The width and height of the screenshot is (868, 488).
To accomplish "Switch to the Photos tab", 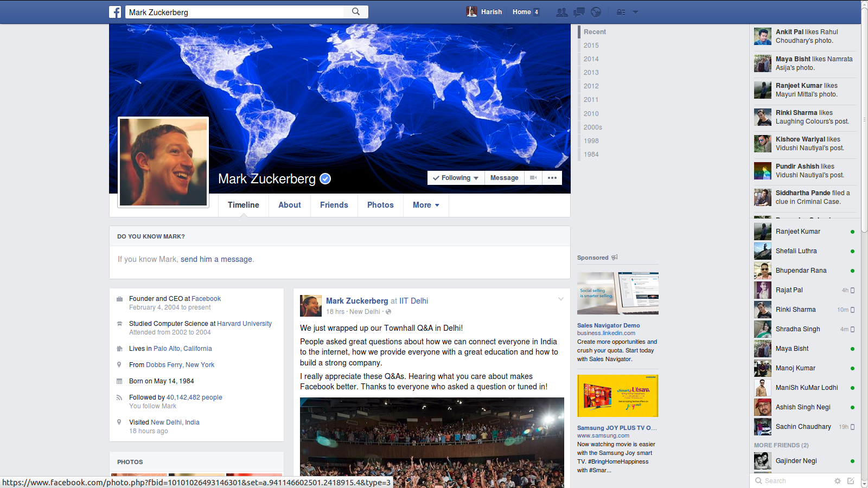I will coord(380,205).
